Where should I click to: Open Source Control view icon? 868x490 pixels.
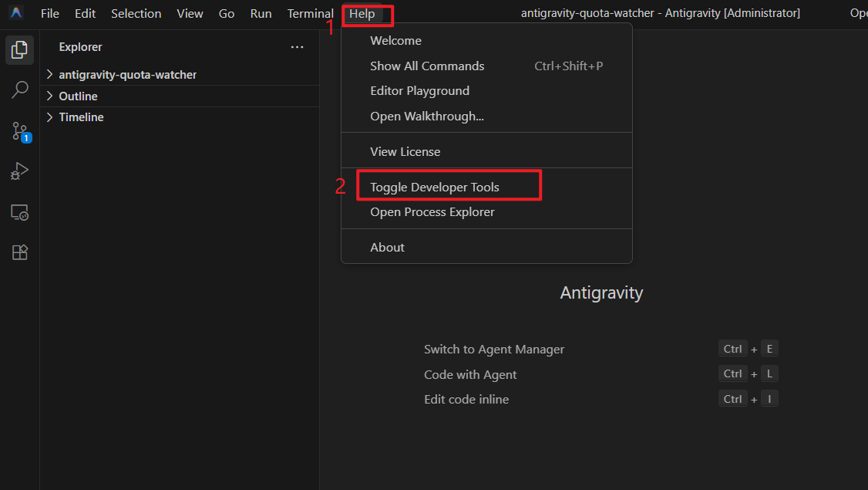coord(21,132)
